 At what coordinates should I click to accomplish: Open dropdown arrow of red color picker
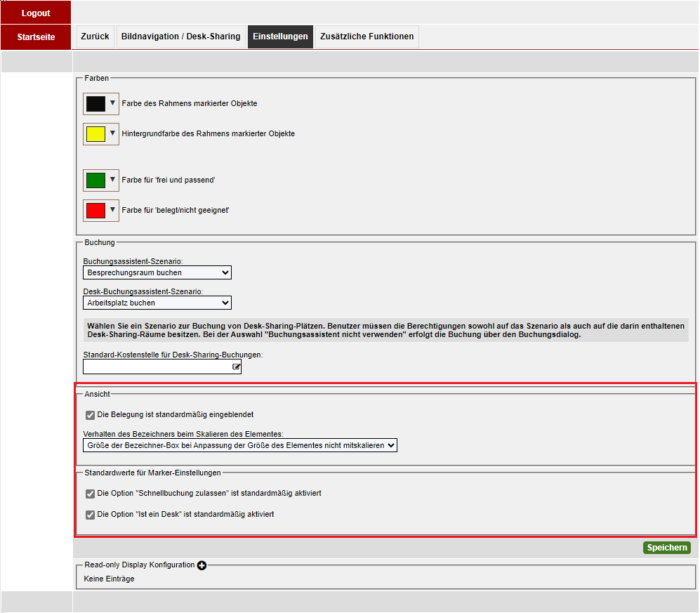112,209
